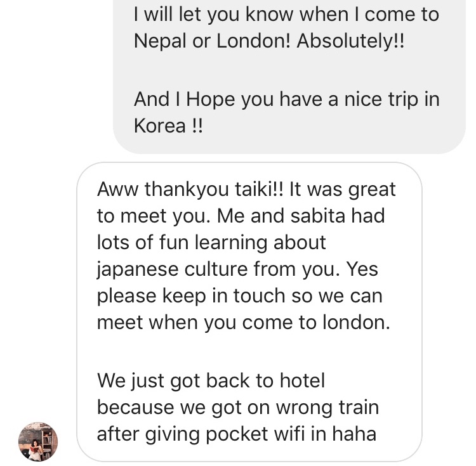
Task: Tap the gray sent message bubble
Action: point(289,77)
